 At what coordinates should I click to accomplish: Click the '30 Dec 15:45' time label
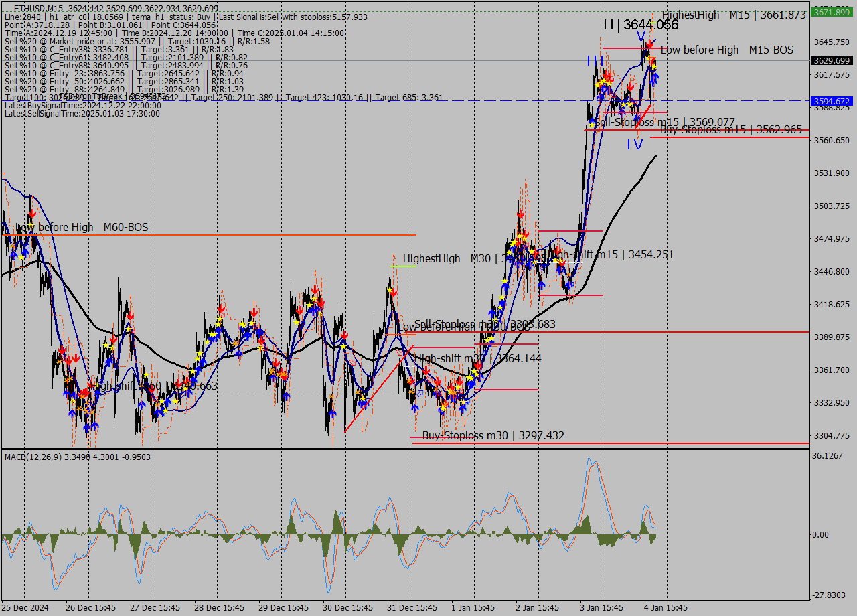[348, 607]
